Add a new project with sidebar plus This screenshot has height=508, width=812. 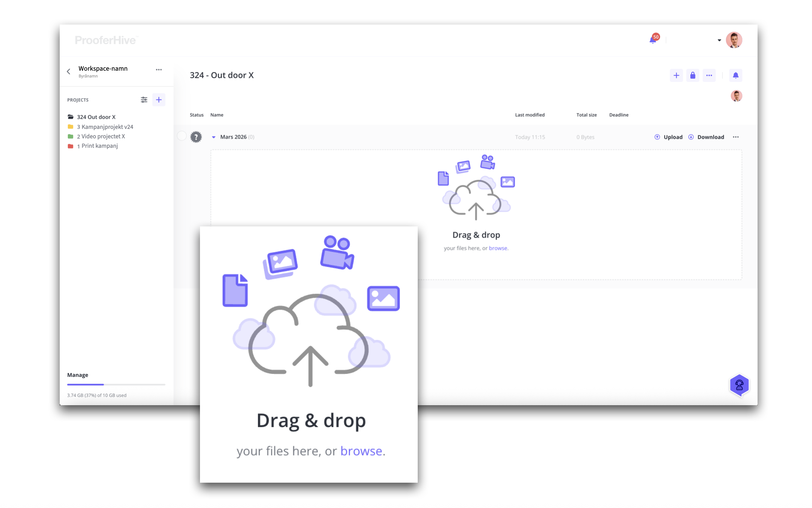[x=159, y=100]
